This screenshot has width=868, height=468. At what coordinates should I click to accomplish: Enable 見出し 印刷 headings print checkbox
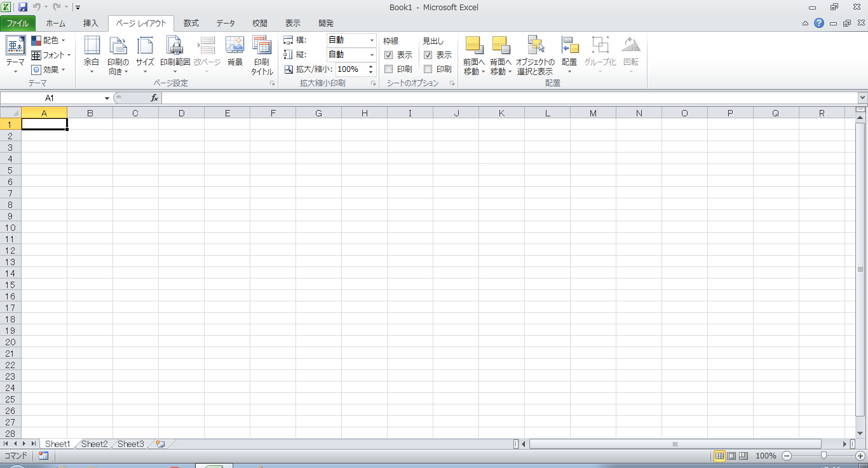tap(428, 69)
